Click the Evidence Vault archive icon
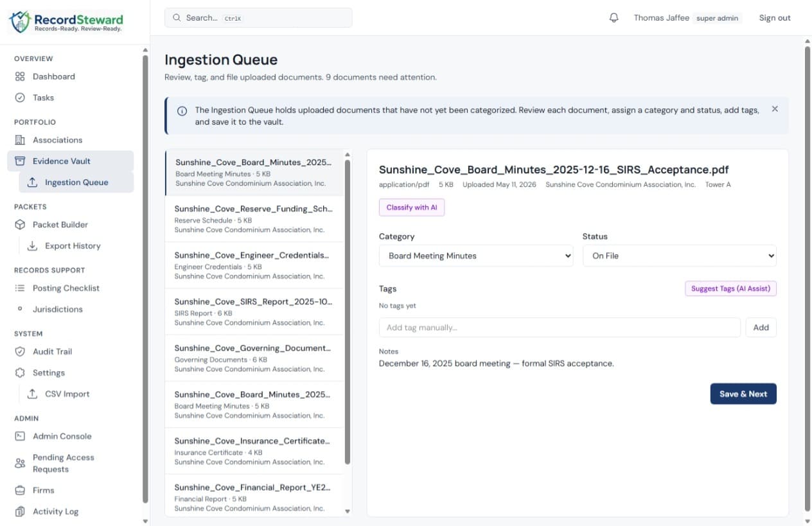Screen dimensions: 812x526 [x=20, y=161]
